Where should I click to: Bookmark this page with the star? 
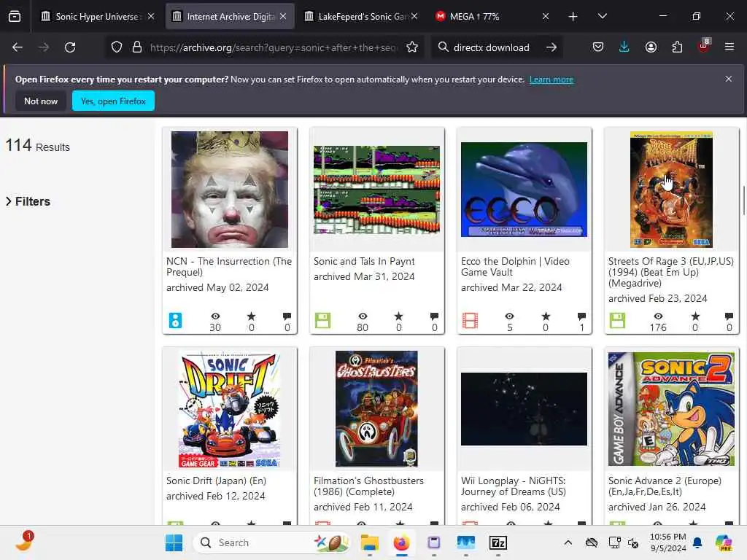[x=412, y=47]
